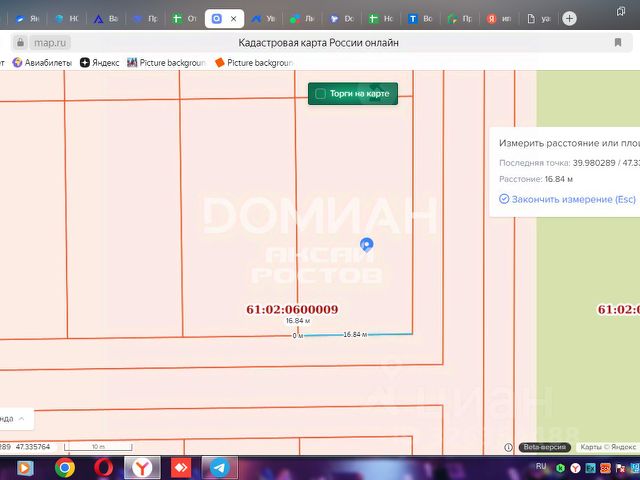Open Telegram from taskbar
The width and height of the screenshot is (640, 480).
220,468
